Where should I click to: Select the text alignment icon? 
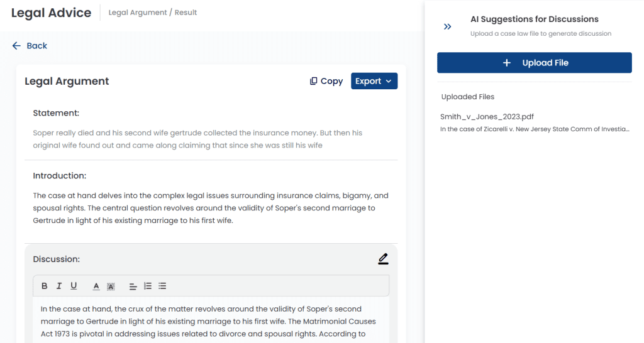tap(133, 286)
